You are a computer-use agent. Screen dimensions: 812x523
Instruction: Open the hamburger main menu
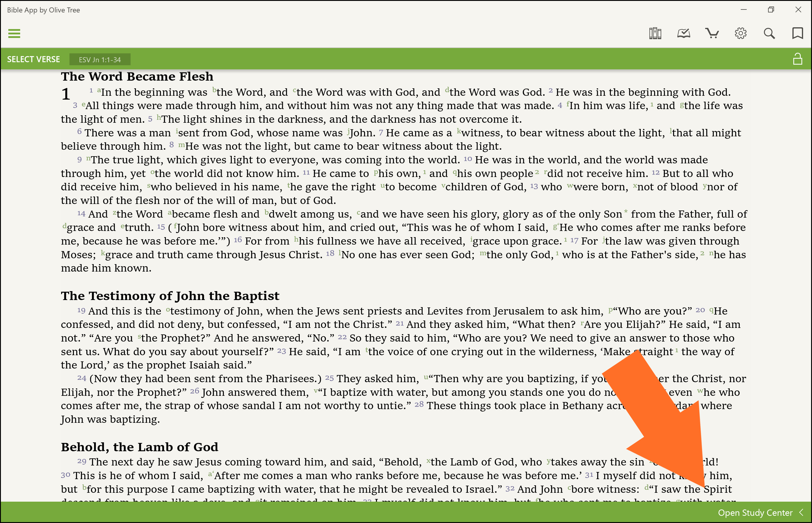[14, 34]
